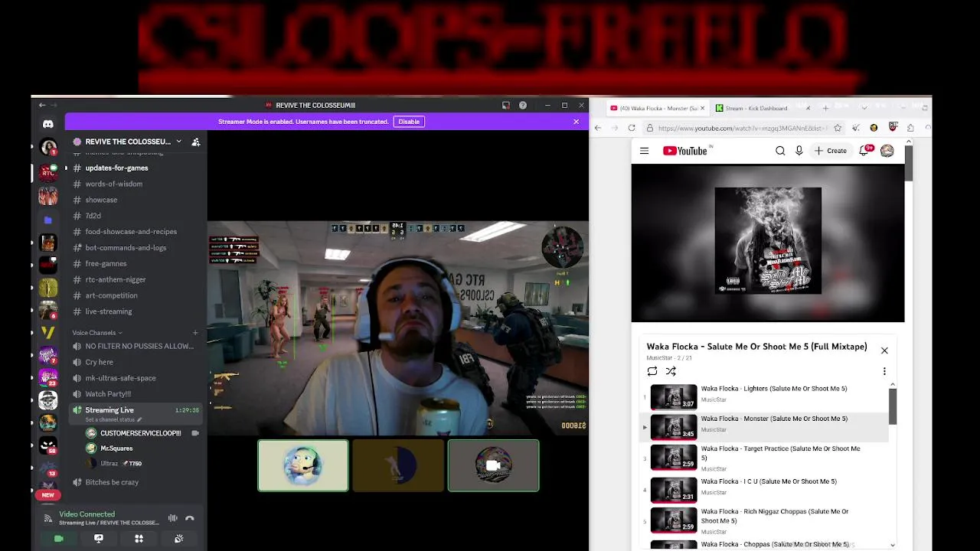The height and width of the screenshot is (551, 980).
Task: Open Discord home via the Discord logo
Action: (48, 124)
